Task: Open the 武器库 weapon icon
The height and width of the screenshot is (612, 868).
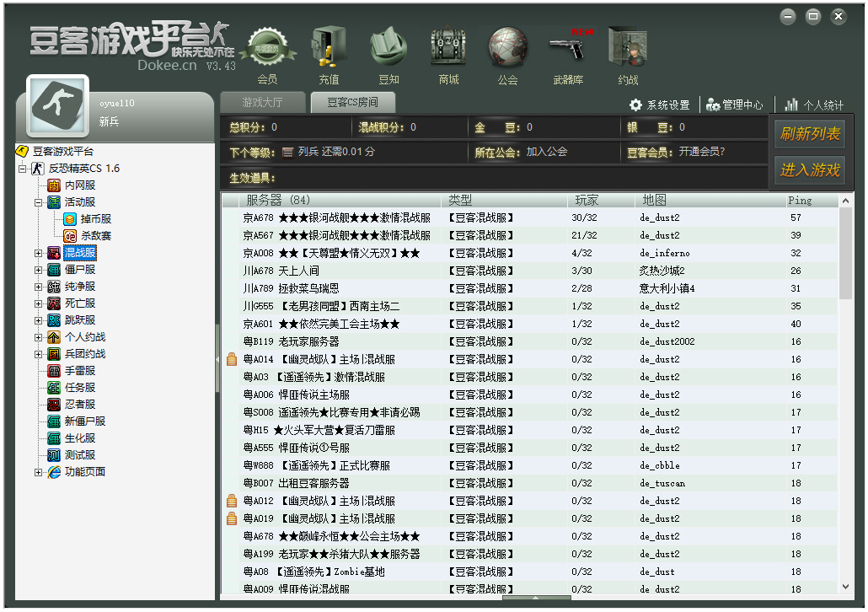Action: point(567,49)
